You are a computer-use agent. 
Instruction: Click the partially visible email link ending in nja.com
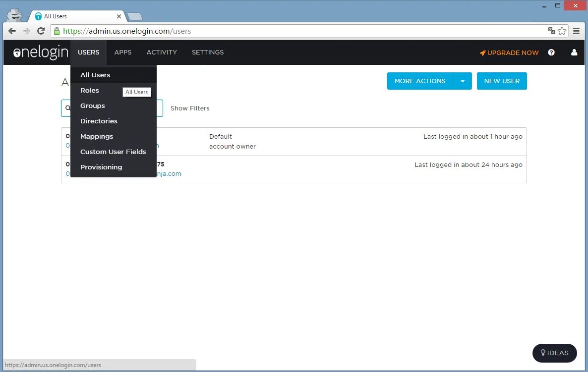[169, 174]
